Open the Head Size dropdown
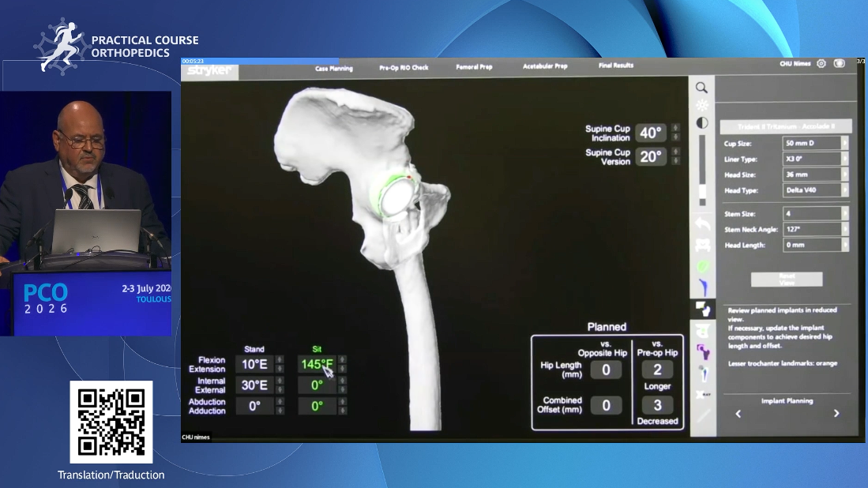Screen dimensions: 868x488 pos(815,175)
